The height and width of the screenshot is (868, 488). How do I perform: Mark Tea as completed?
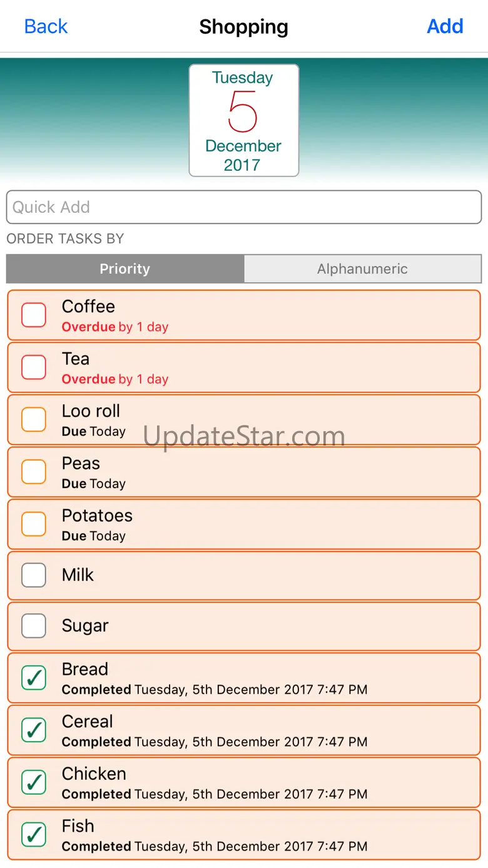coord(34,367)
